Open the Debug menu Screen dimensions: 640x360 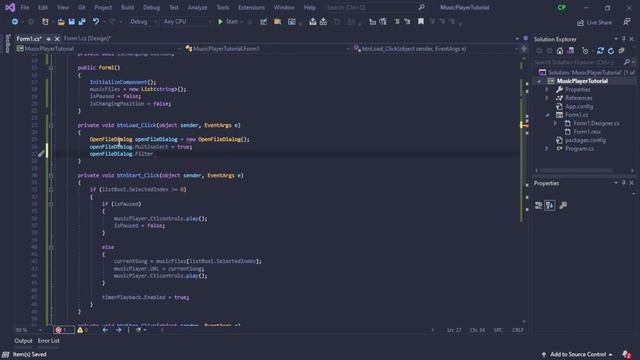[151, 7]
